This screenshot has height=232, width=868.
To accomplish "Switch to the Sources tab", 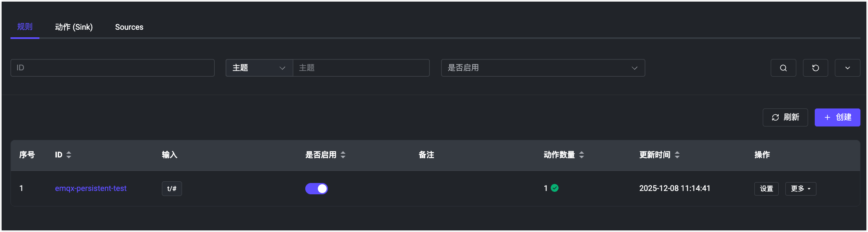I will pos(129,27).
